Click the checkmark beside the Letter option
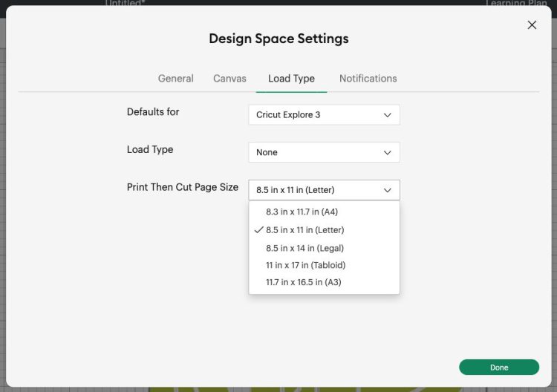 (x=258, y=230)
